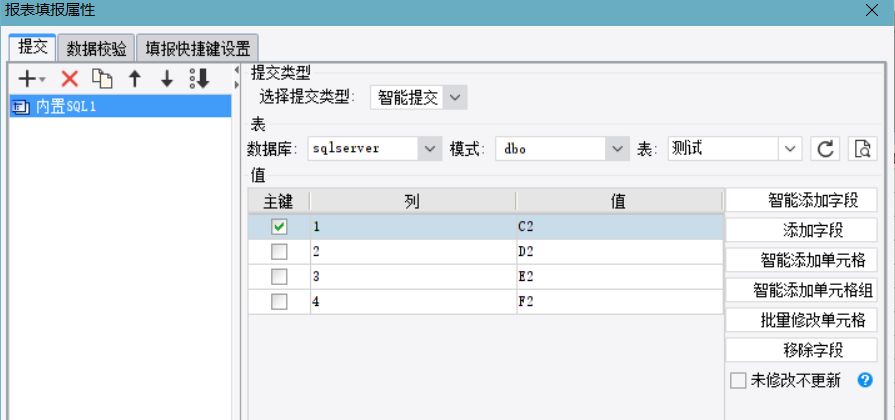Refresh the table list
This screenshot has width=895, height=420.
coord(825,149)
